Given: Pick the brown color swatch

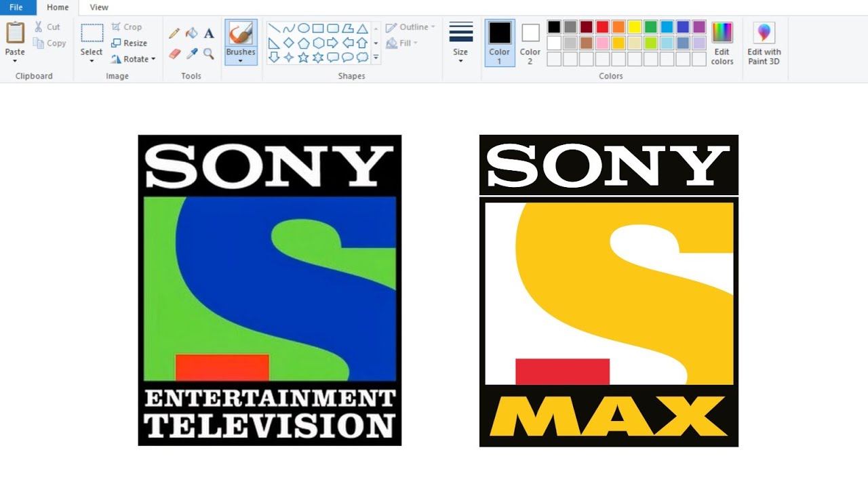Looking at the screenshot, I should (x=587, y=43).
